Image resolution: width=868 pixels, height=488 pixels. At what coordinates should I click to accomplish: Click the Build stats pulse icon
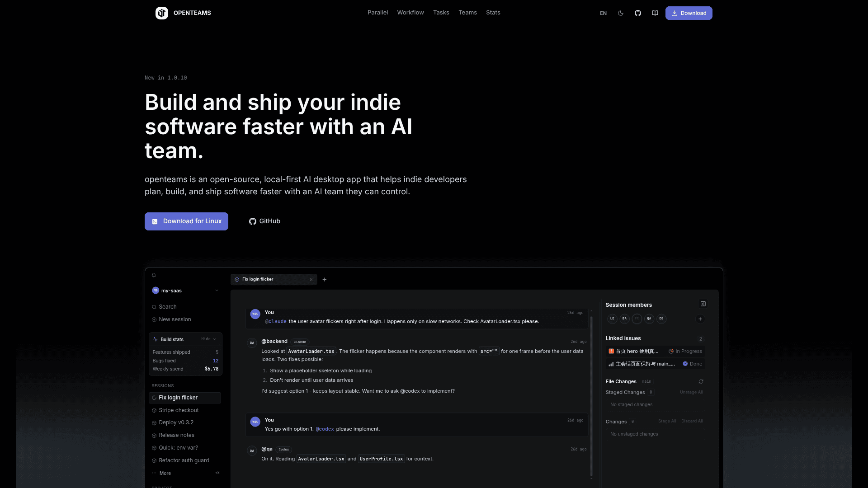point(156,339)
